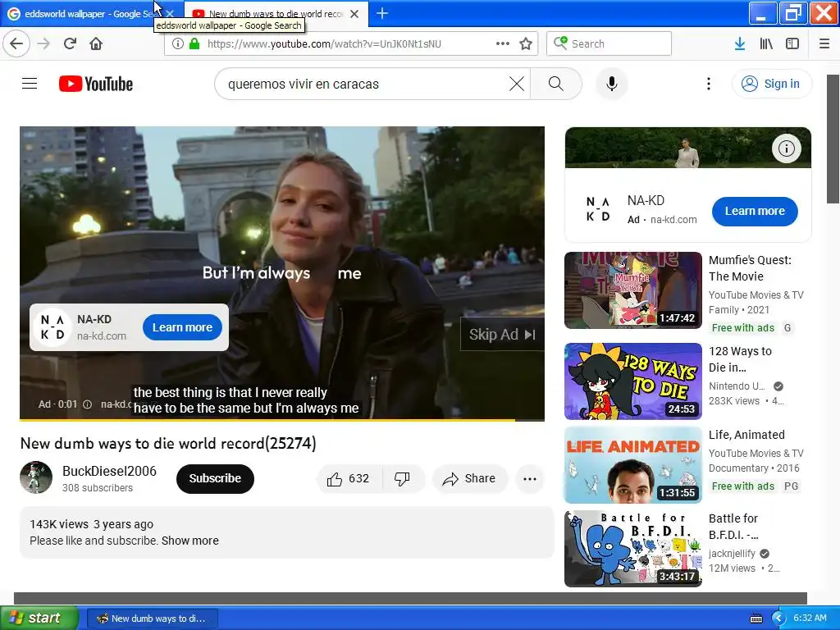Open more actions ellipsis below the video
Viewport: 840px width, 630px height.
[x=529, y=478]
